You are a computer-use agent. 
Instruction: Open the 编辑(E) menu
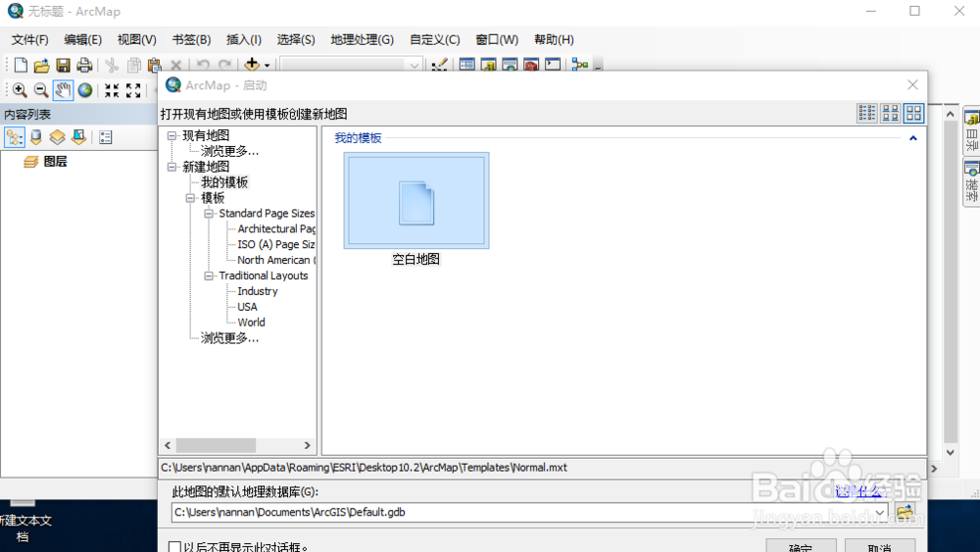pos(82,40)
